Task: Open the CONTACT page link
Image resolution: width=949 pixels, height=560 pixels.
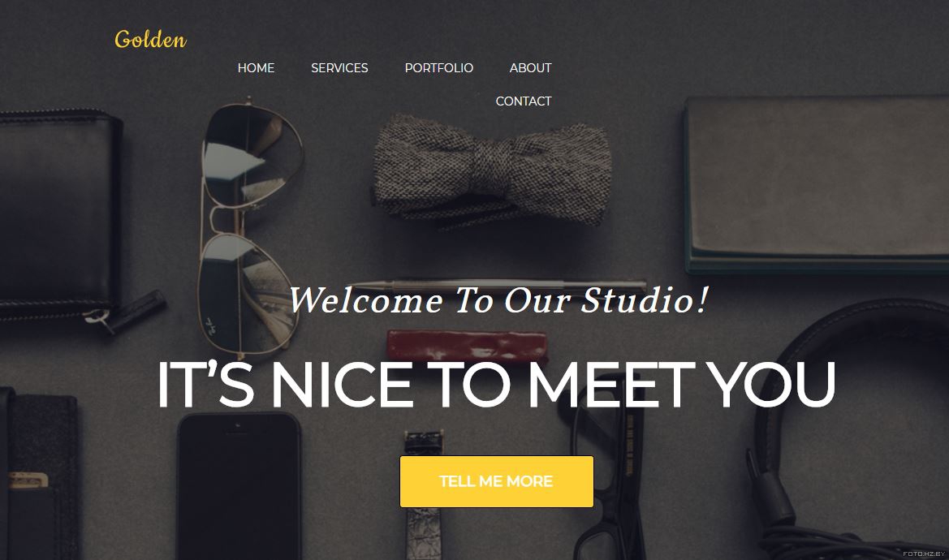Action: tap(524, 101)
